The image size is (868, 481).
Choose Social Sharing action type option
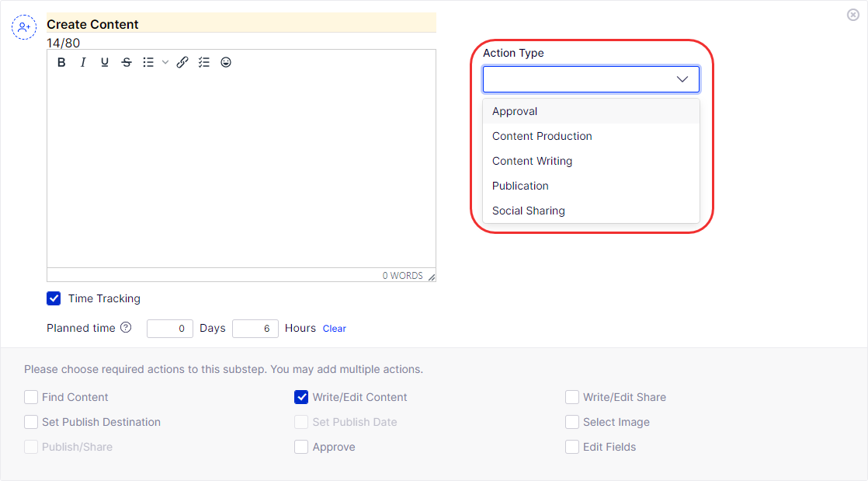coord(529,211)
